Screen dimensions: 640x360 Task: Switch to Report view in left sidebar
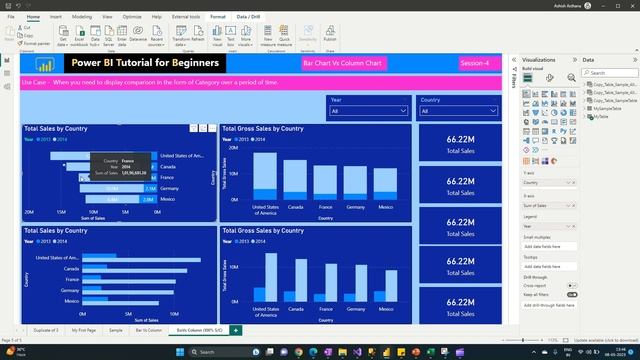point(7,60)
